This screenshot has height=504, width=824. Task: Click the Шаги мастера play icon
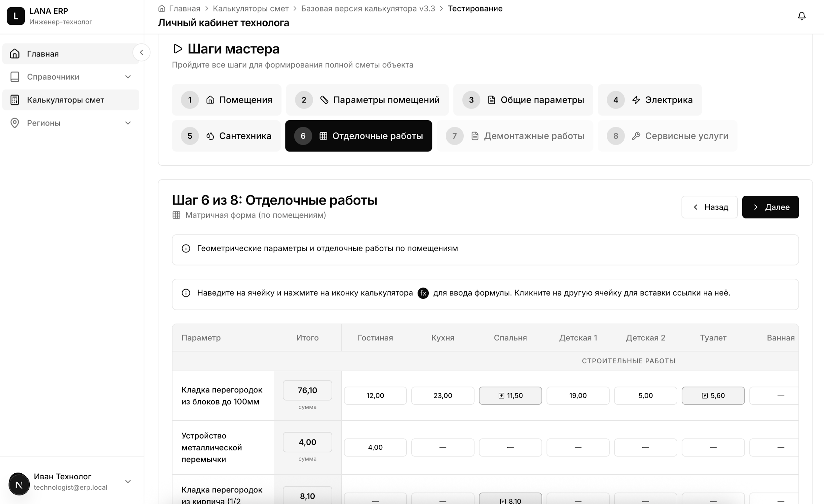178,49
